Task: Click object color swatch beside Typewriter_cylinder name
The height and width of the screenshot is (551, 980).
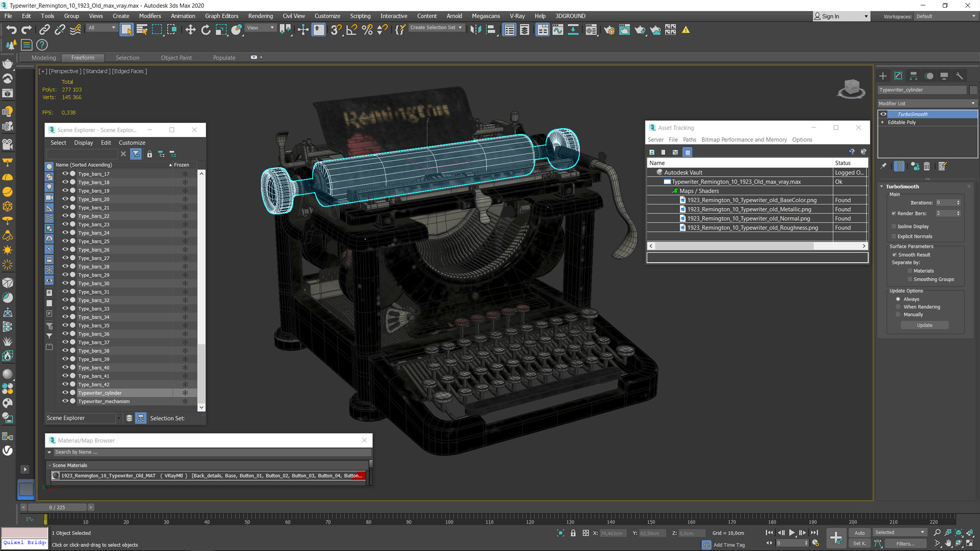Action: pyautogui.click(x=973, y=90)
